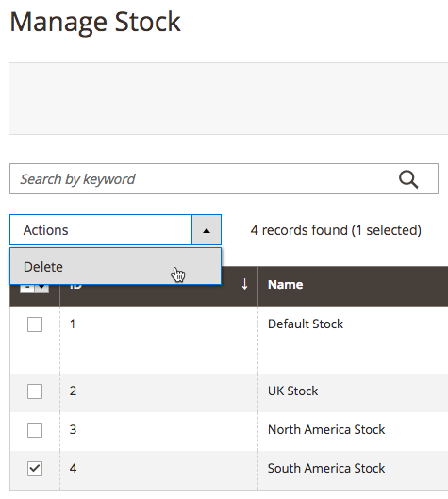The width and height of the screenshot is (448, 499).
Task: Click the magnifying glass search icon
Action: [x=408, y=179]
